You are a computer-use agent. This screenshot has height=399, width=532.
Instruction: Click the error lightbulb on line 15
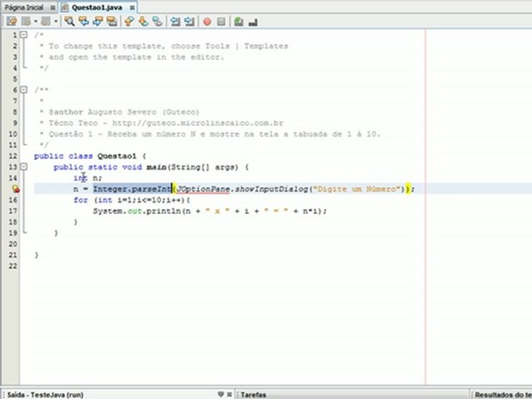pyautogui.click(x=16, y=189)
